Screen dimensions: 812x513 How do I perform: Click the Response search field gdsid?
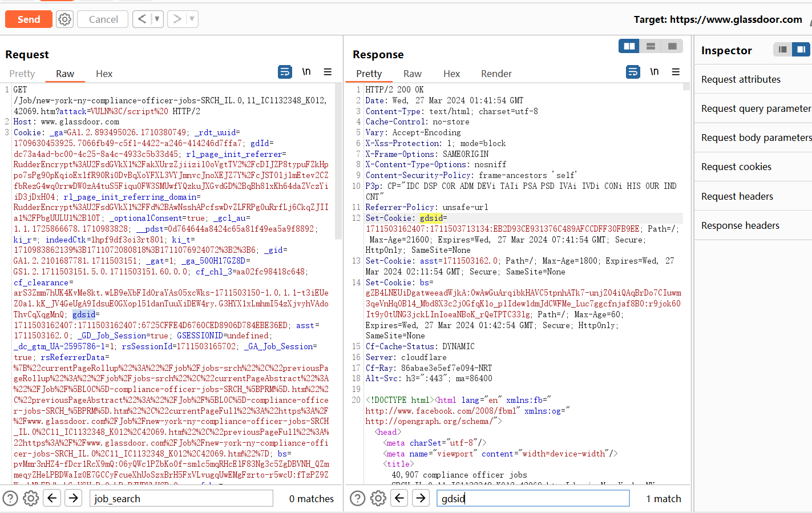tap(533, 498)
